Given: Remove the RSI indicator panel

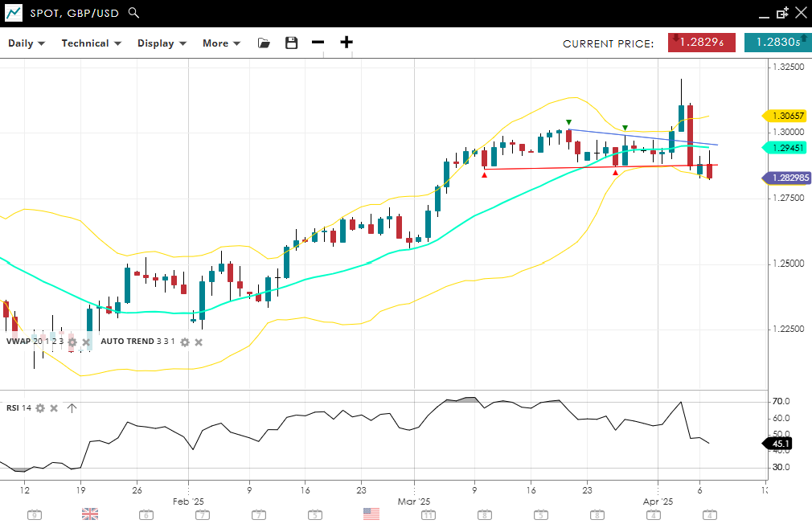Looking at the screenshot, I should (54, 408).
